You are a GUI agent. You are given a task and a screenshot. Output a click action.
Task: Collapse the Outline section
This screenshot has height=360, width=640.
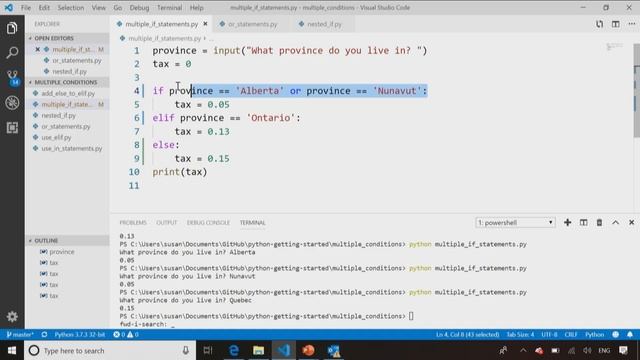coord(68,240)
